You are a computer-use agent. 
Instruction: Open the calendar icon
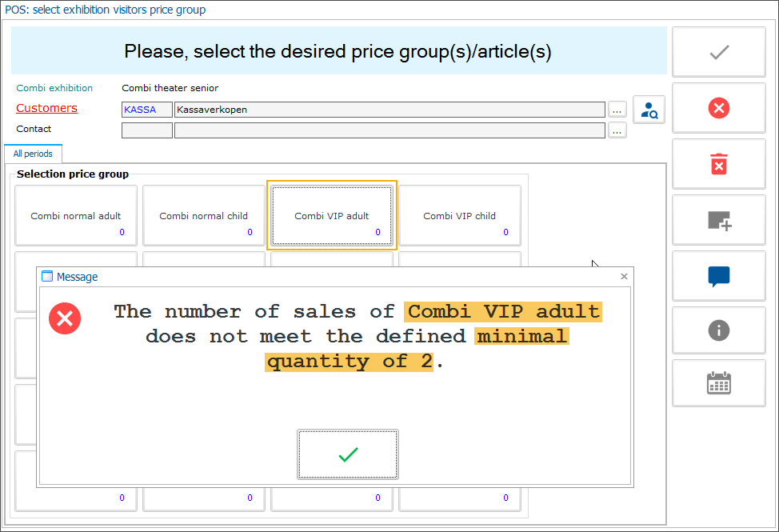(717, 382)
